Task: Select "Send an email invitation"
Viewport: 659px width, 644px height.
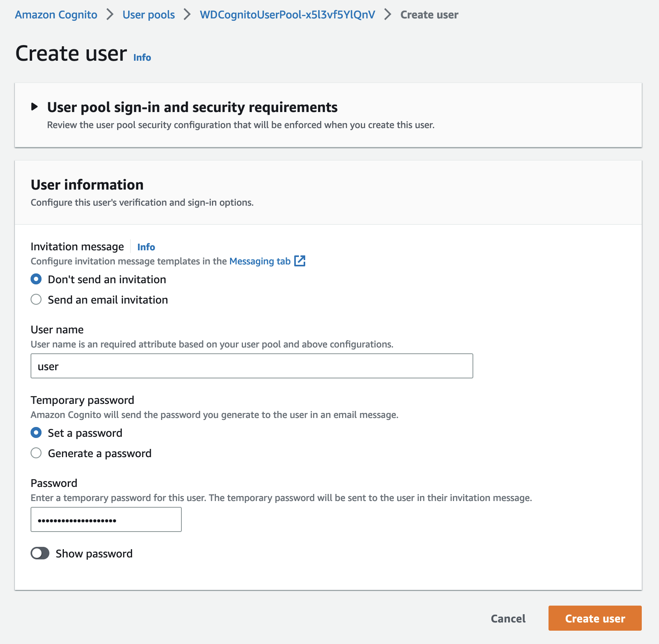Action: pos(36,299)
